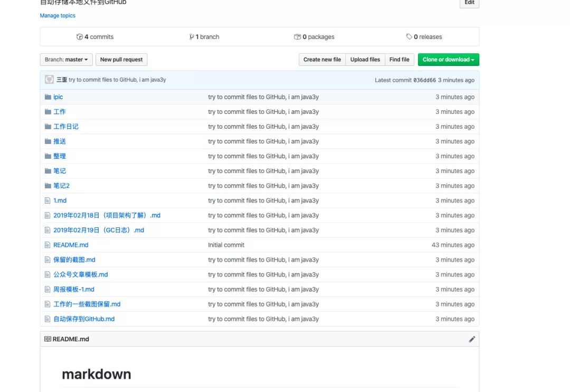Viewport: 570px width, 392px height.
Task: Open the README.md file in the list
Action: 71,245
